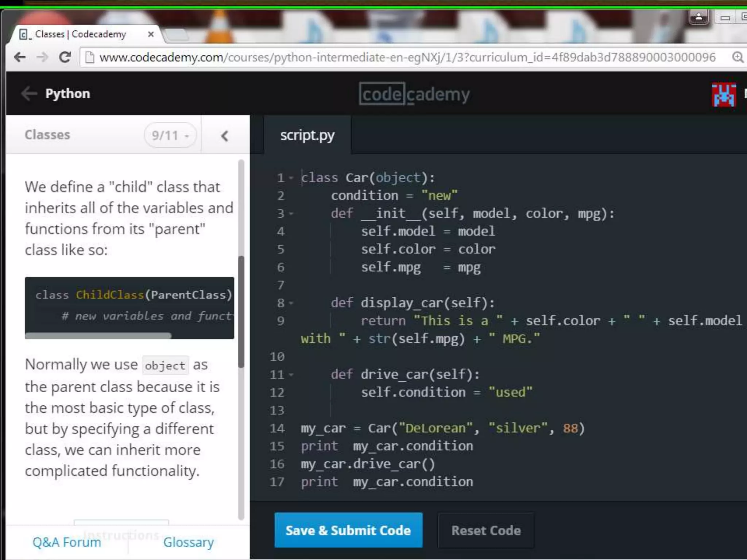
Task: Fold the drive_car method at line 11
Action: point(291,374)
